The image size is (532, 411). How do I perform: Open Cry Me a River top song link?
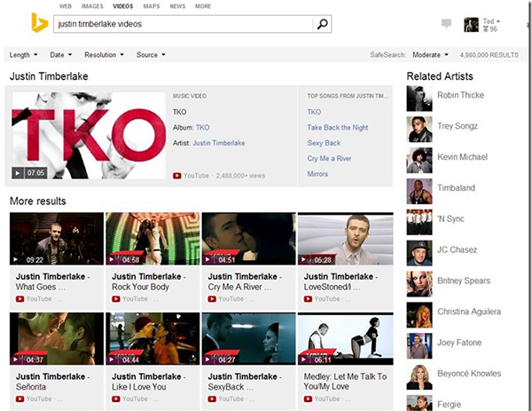click(329, 158)
